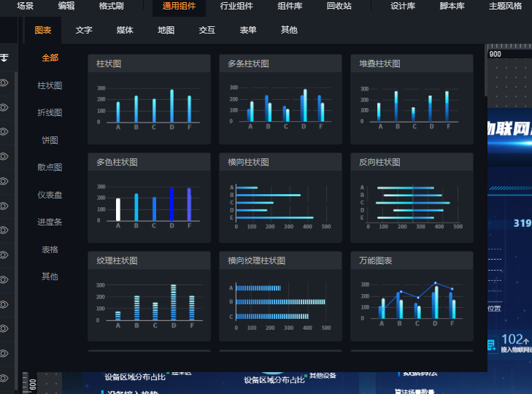Switch to the 文字 tab
Image resolution: width=532 pixels, height=394 pixels.
tap(84, 31)
